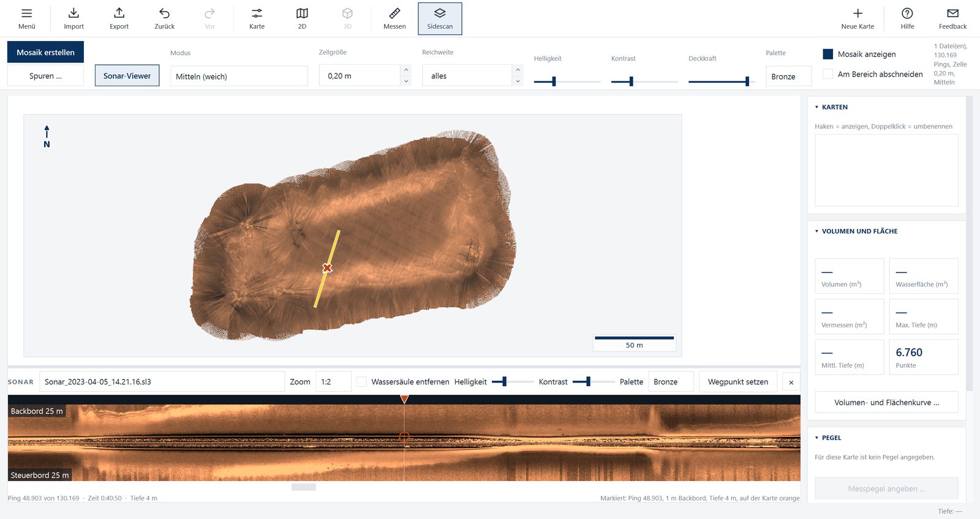Open Hilfe question mark icon
Viewport: 980px width, 519px height.
[907, 13]
